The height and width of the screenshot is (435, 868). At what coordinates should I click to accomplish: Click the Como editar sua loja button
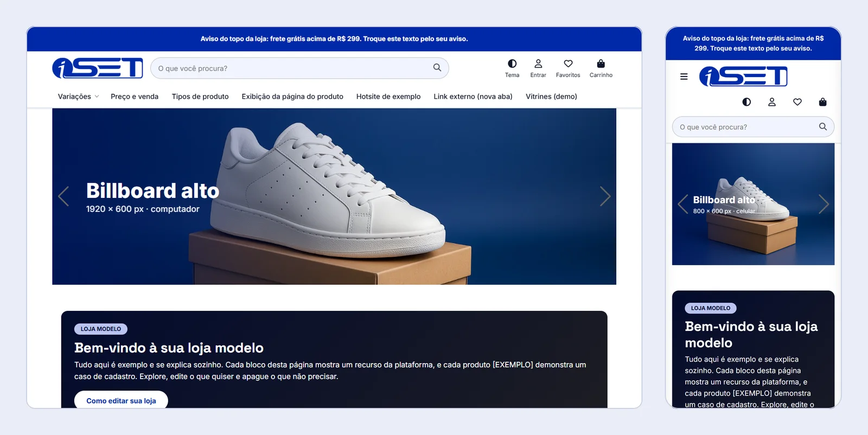point(121,400)
